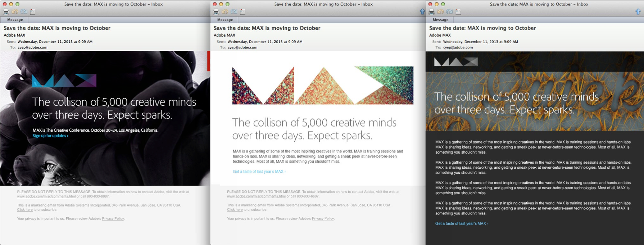Open the adobe.com comments link in left window footer

pyautogui.click(x=46, y=196)
